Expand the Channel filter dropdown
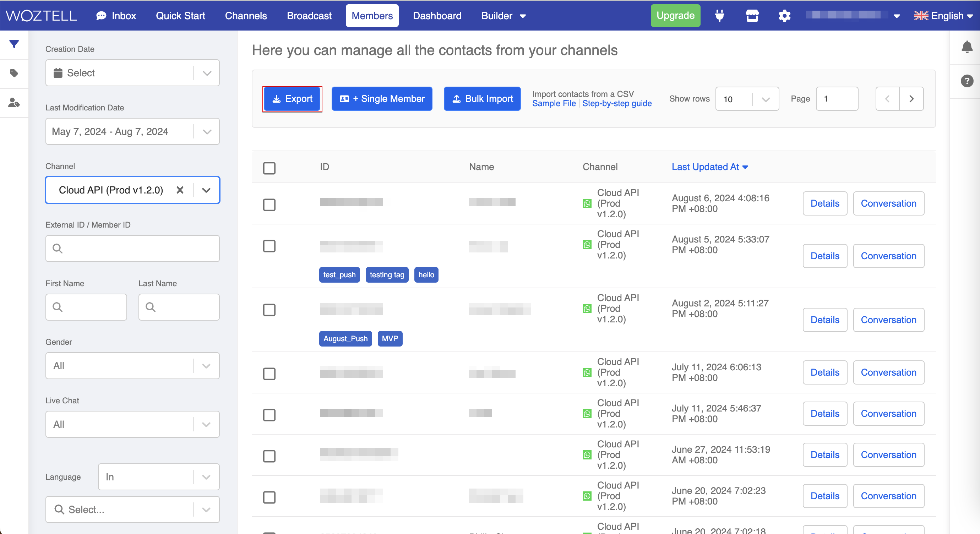The image size is (980, 534). coord(206,190)
